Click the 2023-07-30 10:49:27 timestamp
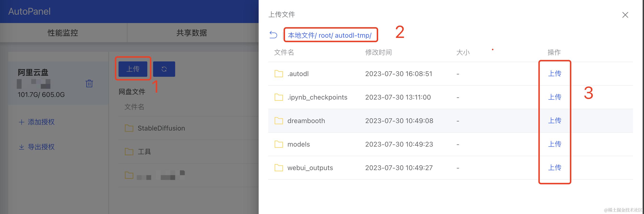The width and height of the screenshot is (644, 214). (x=399, y=168)
